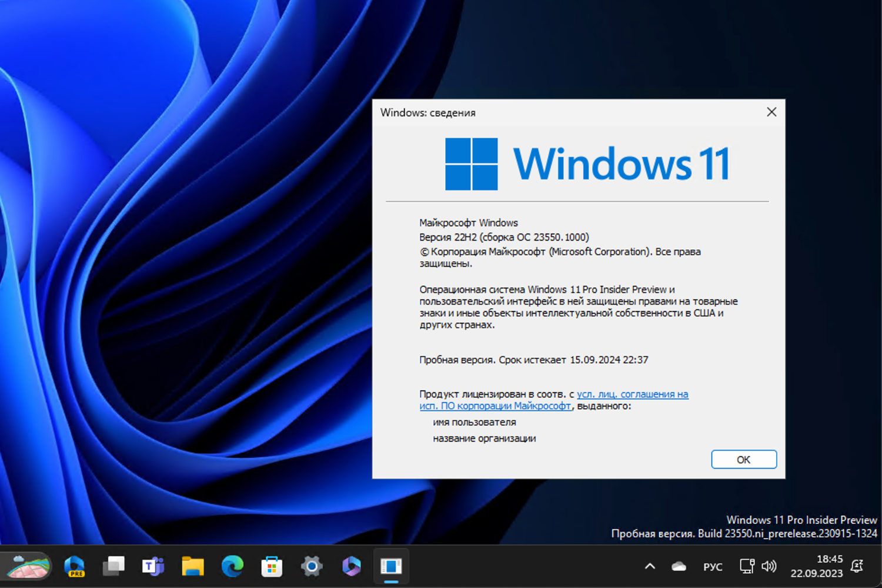Viewport: 882px width, 588px height.
Task: Open the volume slider from the tray
Action: [769, 566]
